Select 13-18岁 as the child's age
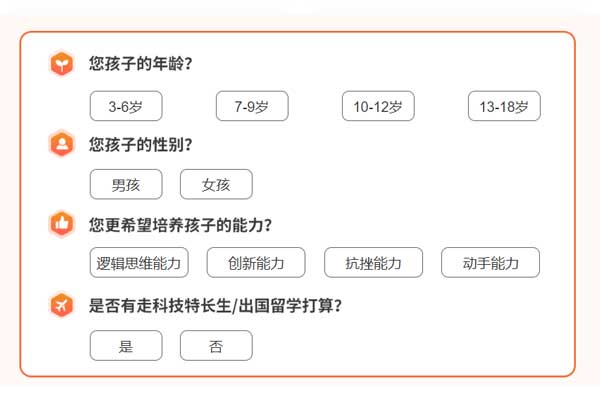The height and width of the screenshot is (400, 600). click(504, 106)
